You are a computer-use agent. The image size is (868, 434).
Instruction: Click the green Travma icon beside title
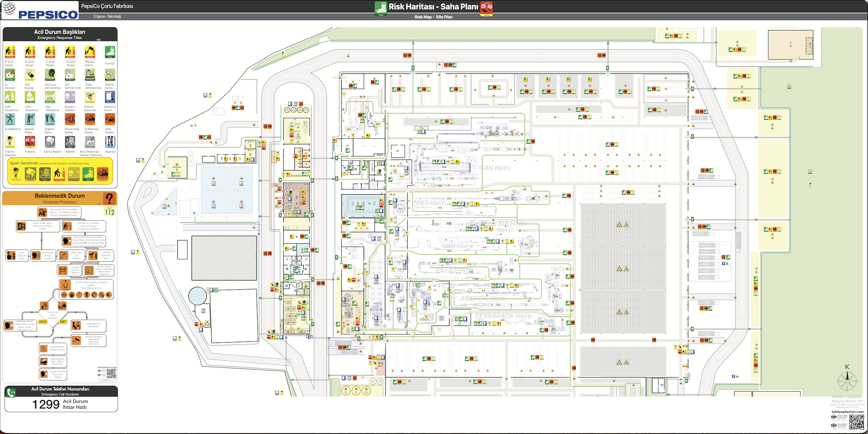381,8
